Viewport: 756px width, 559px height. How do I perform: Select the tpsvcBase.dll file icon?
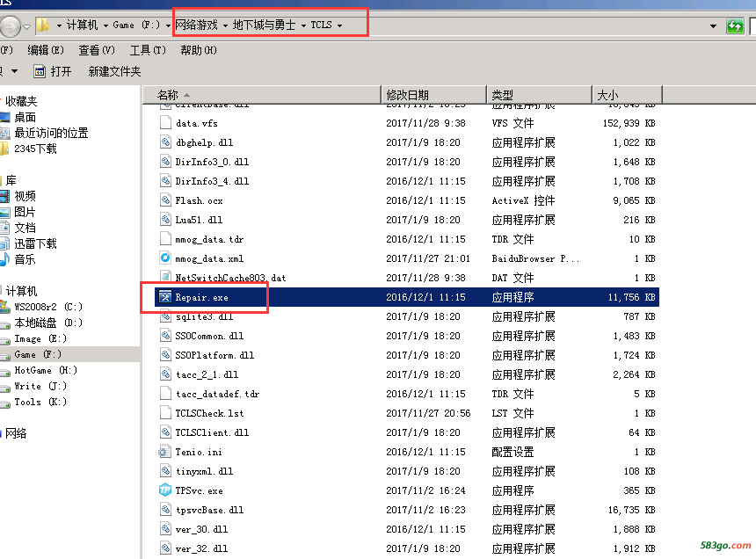(x=165, y=510)
